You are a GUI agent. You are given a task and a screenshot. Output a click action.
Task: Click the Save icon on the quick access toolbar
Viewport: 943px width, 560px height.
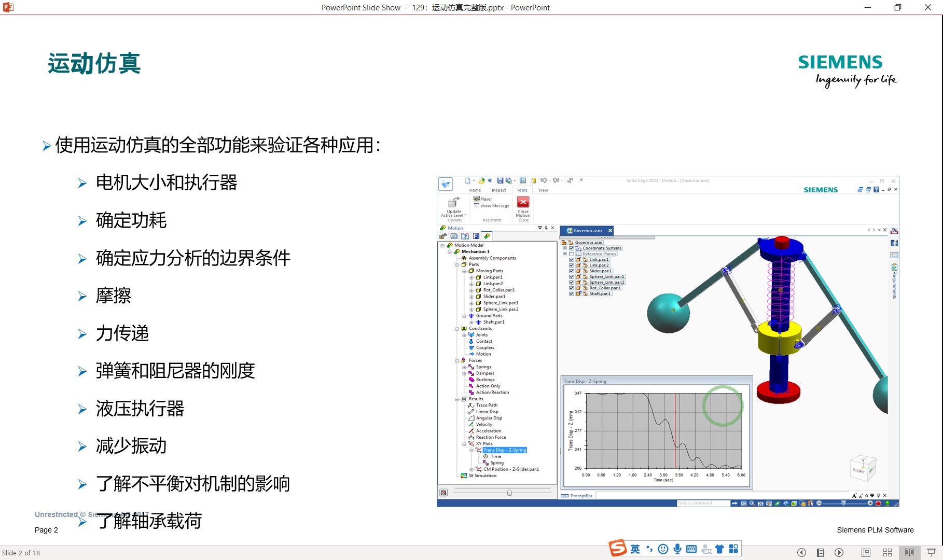click(501, 180)
